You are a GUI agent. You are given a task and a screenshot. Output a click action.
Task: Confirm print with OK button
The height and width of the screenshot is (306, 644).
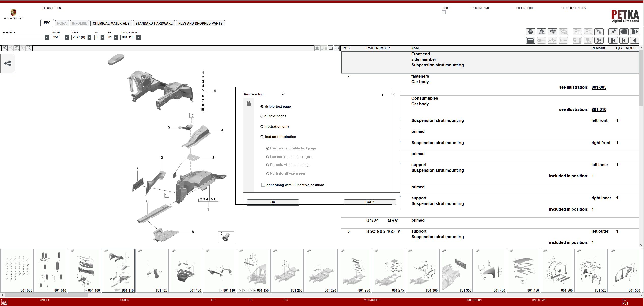[x=273, y=202]
